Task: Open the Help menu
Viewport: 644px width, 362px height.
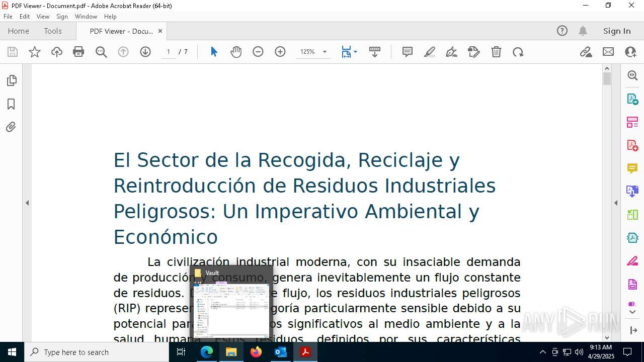Action: pos(110,17)
